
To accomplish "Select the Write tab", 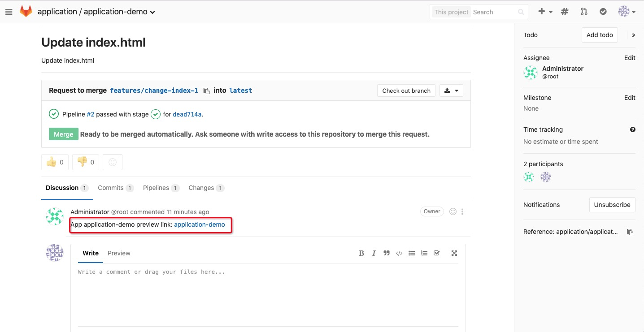I will coord(91,253).
